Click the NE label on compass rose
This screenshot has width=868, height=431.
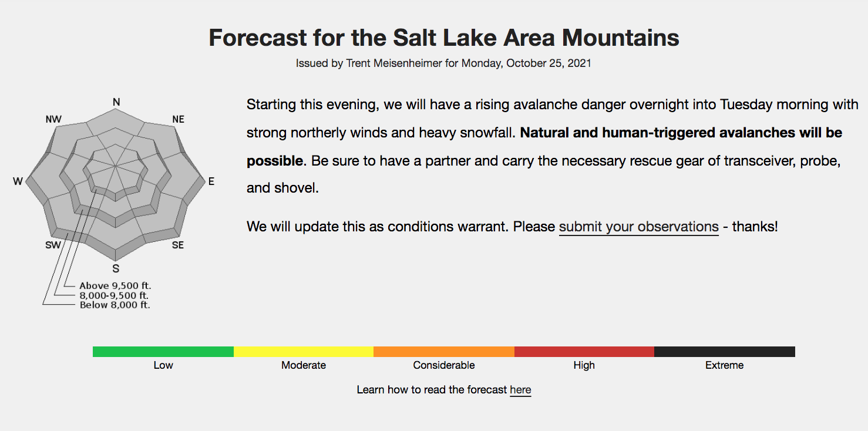178,119
